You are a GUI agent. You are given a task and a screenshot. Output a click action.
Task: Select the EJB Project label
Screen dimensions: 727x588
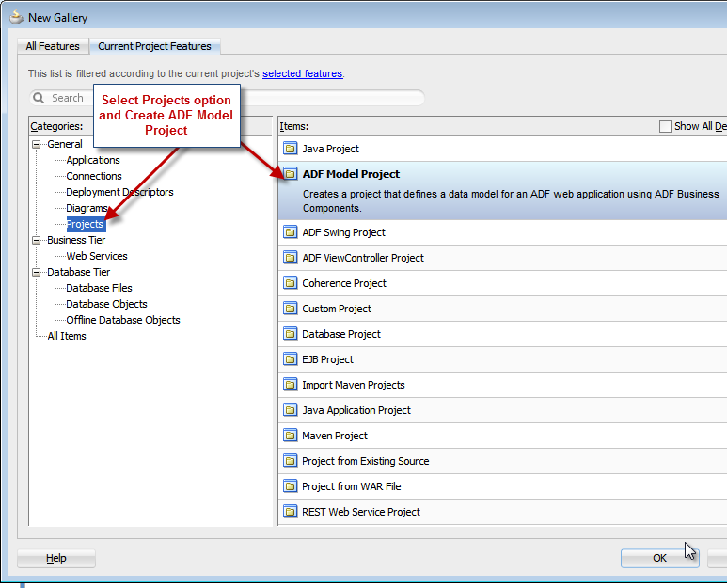tap(328, 359)
